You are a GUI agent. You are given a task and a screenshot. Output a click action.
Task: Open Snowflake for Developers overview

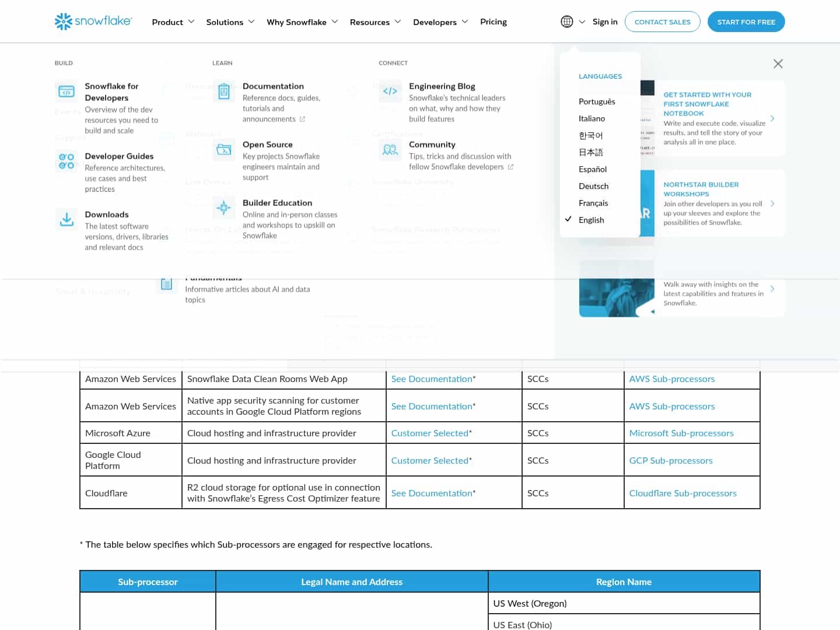(112, 92)
